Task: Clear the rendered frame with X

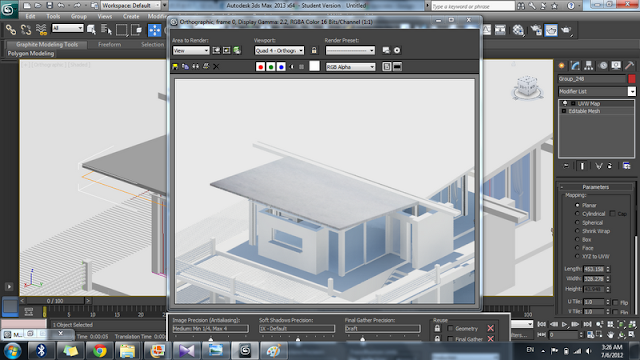Action: pos(216,67)
